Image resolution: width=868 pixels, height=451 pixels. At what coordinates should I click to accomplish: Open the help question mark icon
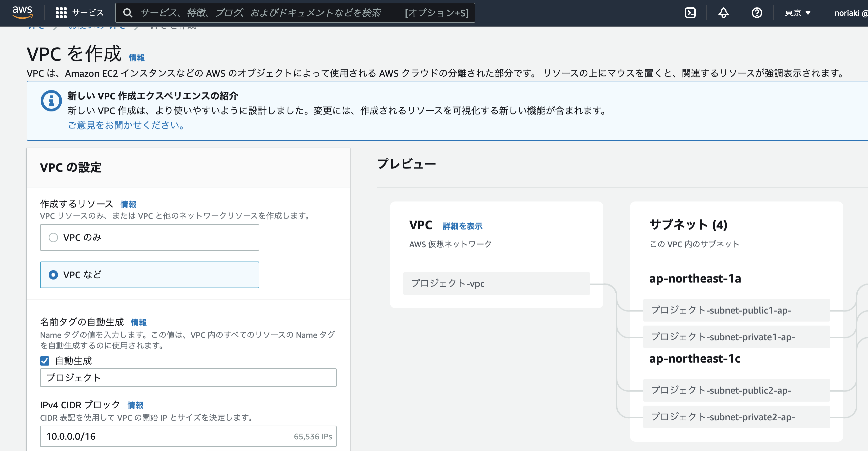757,13
